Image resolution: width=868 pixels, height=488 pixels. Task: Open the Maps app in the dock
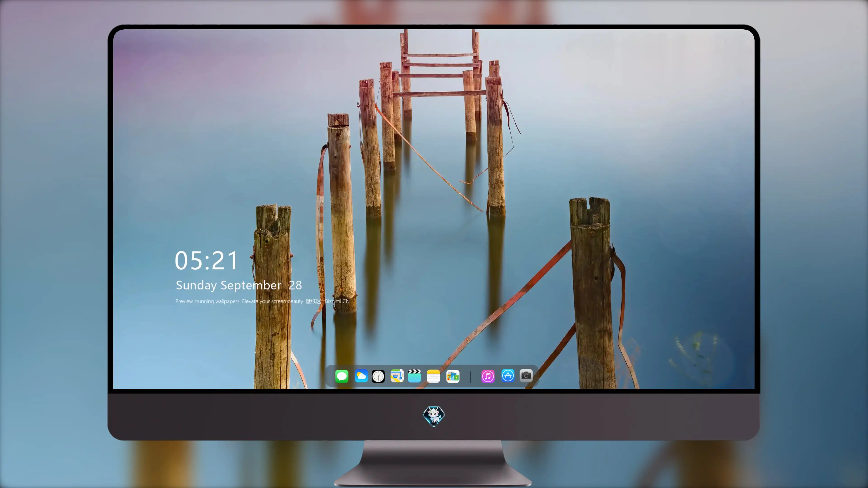tap(397, 376)
